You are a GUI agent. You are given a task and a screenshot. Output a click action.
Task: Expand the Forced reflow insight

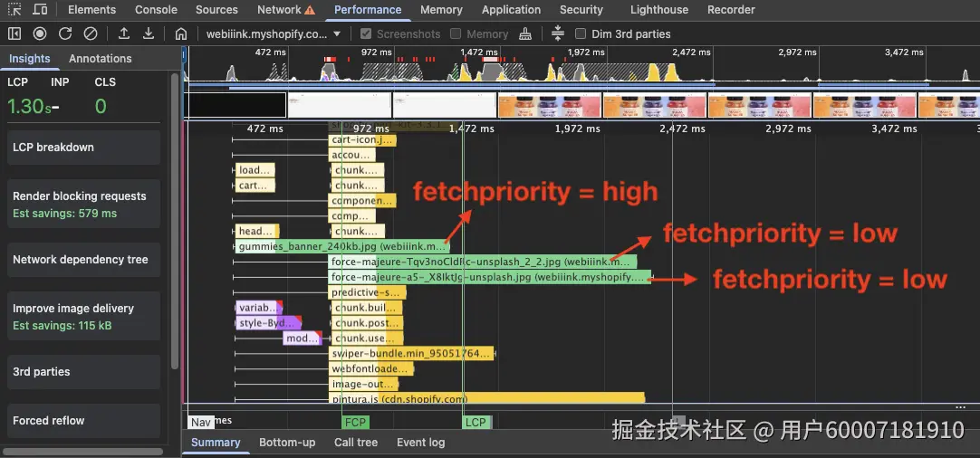click(x=83, y=421)
